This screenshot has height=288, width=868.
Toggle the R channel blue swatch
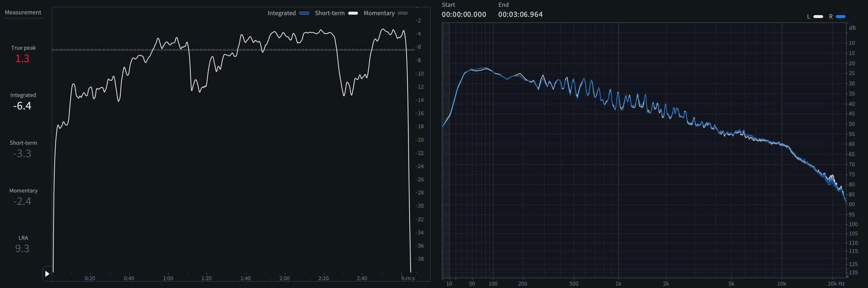[841, 17]
